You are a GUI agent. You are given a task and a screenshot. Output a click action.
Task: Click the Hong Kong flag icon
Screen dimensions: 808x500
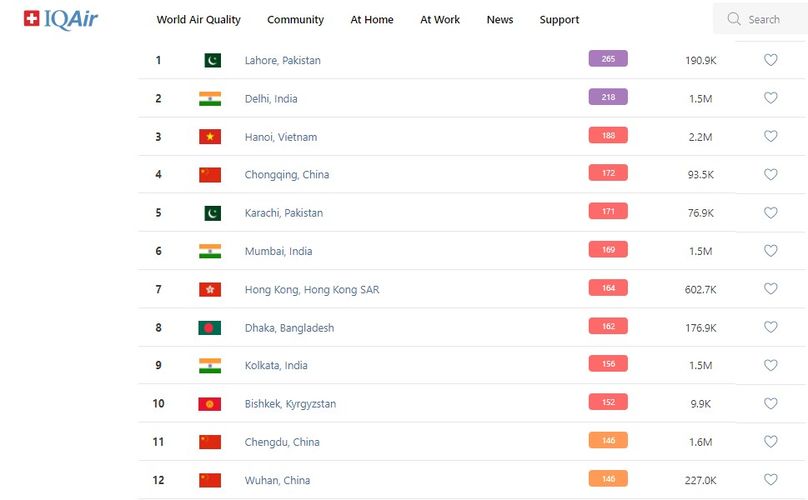pos(210,290)
